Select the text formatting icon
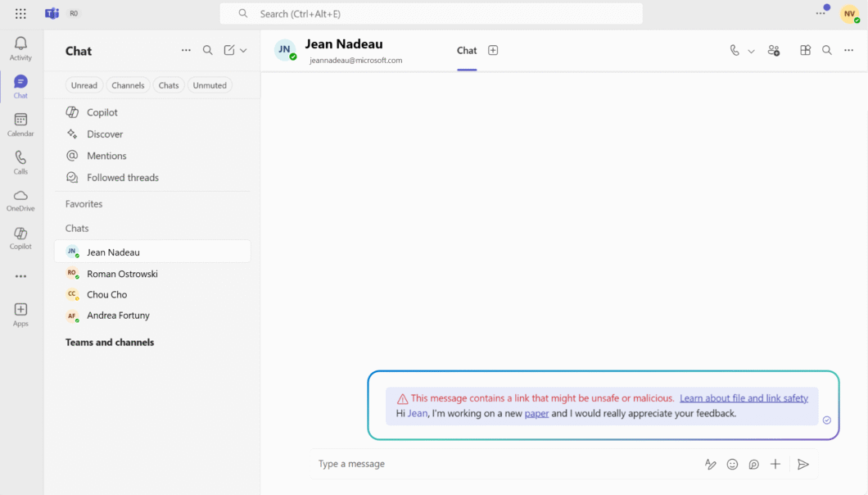Image resolution: width=868 pixels, height=495 pixels. pos(710,464)
